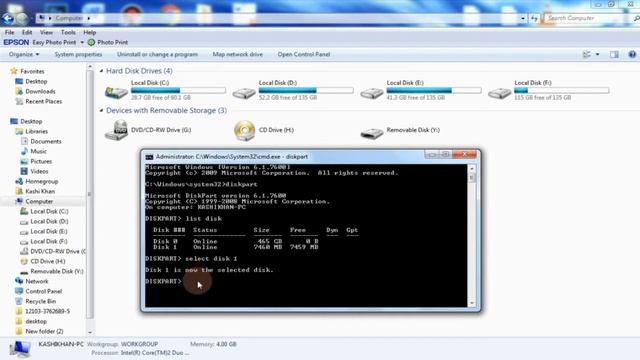Open the Tools menu
Screen dimensions: 640x360
tap(68, 32)
